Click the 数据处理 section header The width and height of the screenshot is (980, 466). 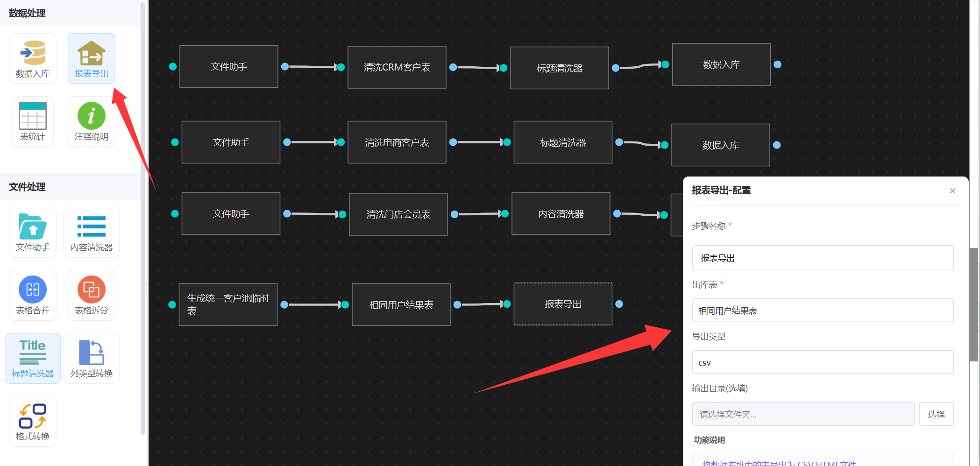(x=27, y=13)
